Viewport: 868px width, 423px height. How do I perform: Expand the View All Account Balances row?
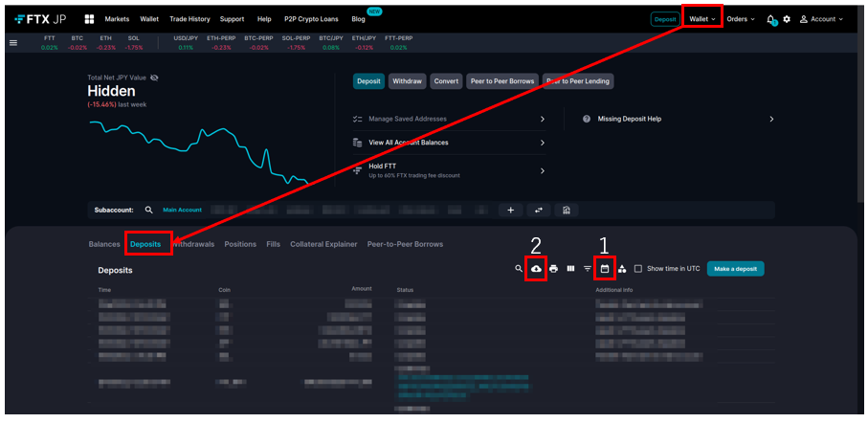[449, 143]
